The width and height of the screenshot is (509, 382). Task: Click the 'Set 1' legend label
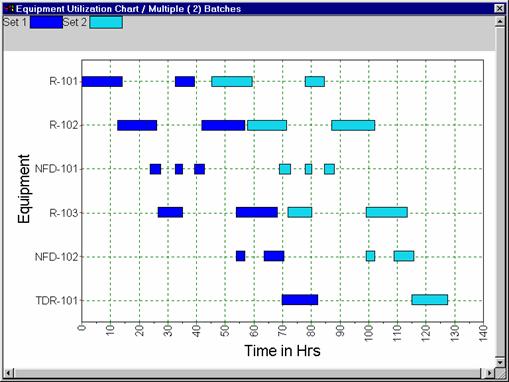15,22
